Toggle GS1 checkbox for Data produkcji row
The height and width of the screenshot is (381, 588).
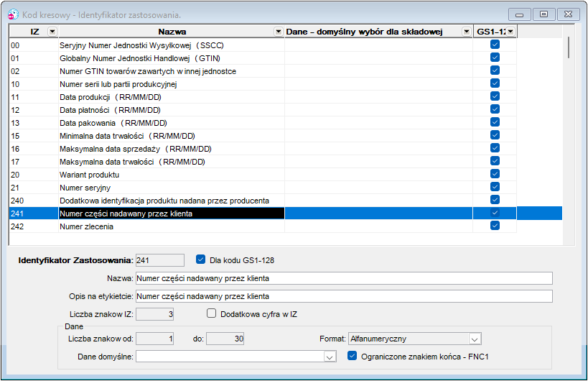click(495, 96)
